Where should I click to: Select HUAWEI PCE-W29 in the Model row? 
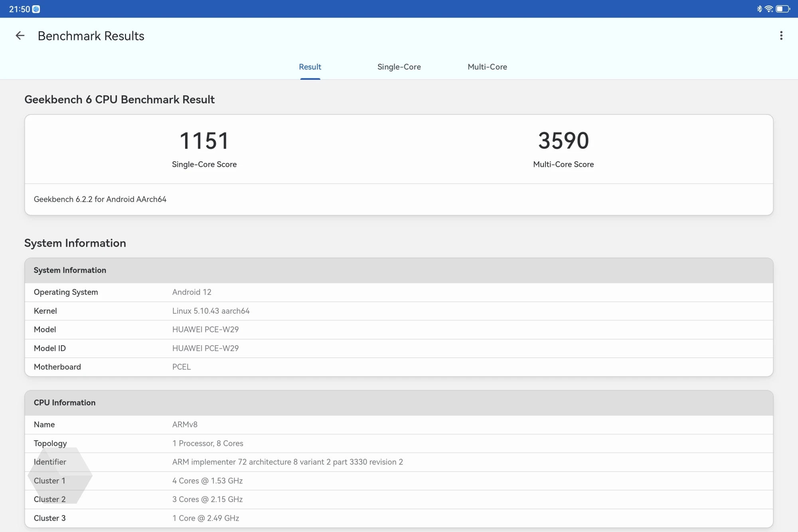tap(205, 330)
